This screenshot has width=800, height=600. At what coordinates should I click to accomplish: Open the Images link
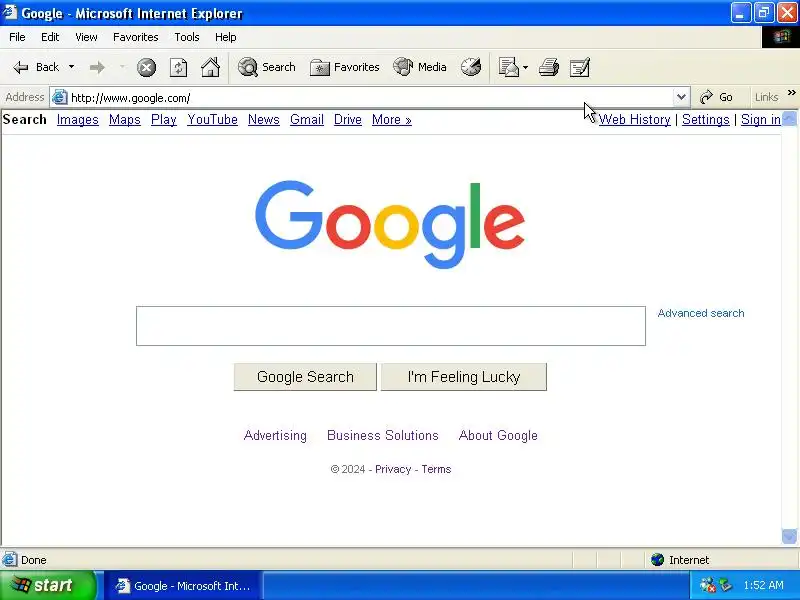pos(78,119)
